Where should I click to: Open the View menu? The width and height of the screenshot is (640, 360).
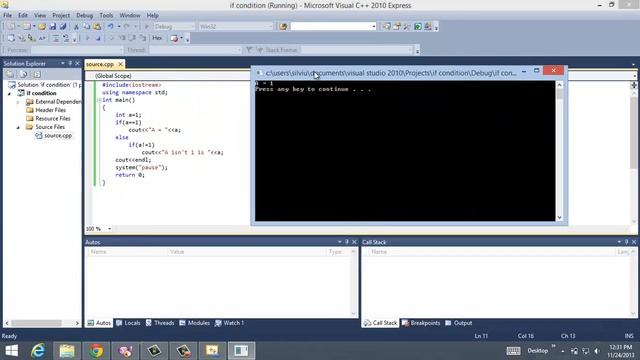(x=40, y=16)
